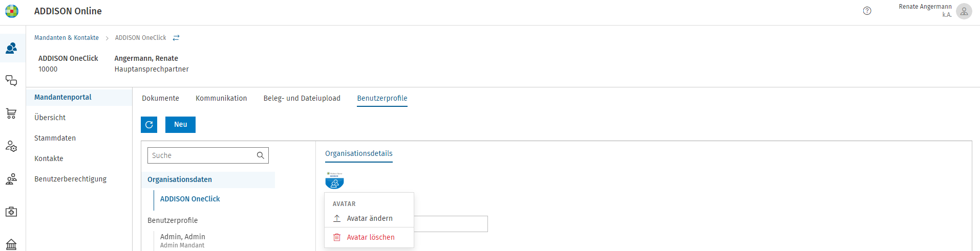Click the refresh button next to Neu
This screenshot has width=980, height=251.
pyautogui.click(x=149, y=125)
